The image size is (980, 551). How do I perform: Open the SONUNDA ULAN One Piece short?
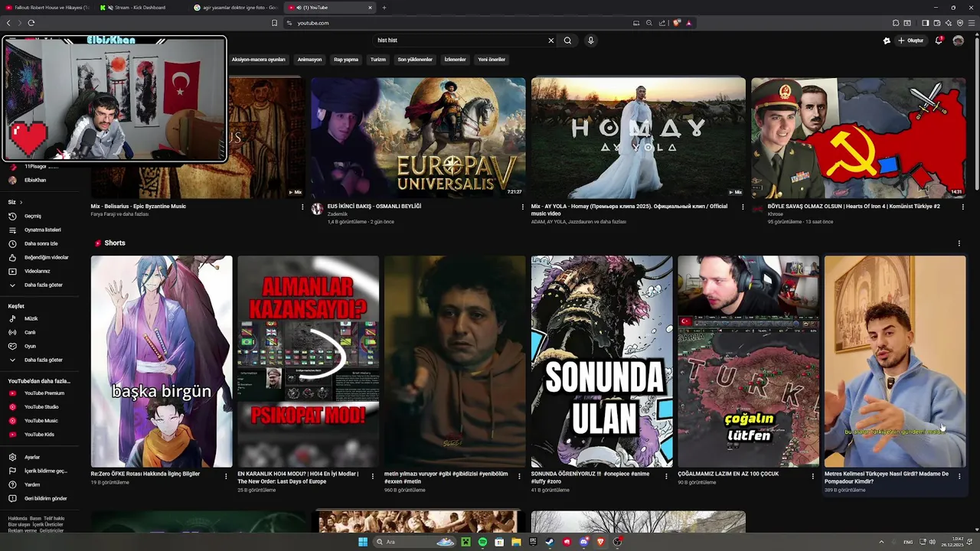602,361
